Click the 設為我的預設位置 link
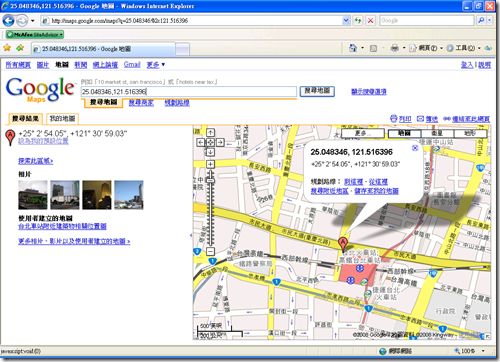The image size is (500, 362). pos(43,141)
